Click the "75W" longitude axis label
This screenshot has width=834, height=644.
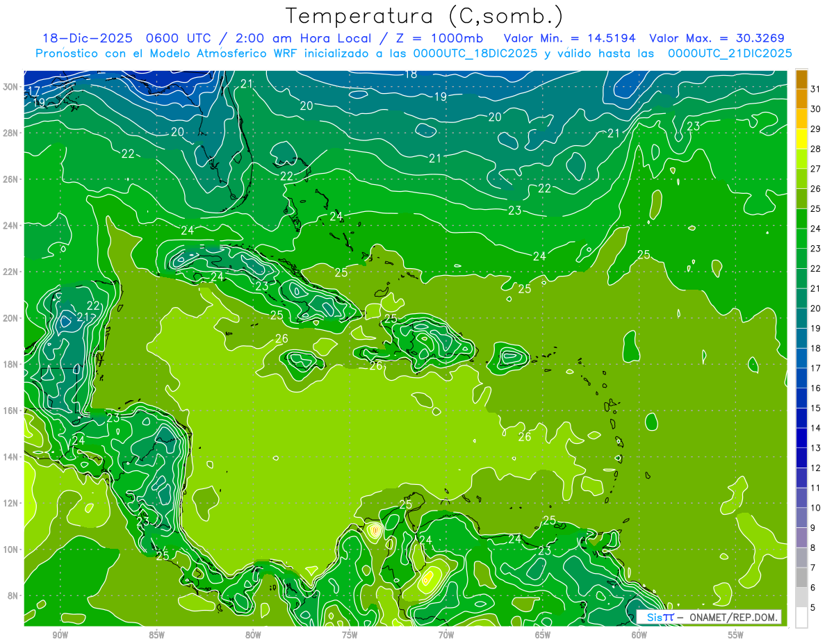350,635
